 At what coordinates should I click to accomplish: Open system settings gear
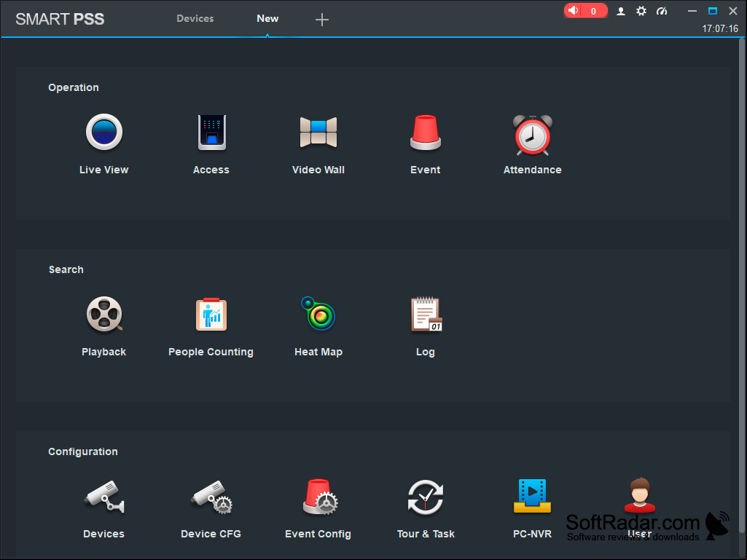(641, 11)
